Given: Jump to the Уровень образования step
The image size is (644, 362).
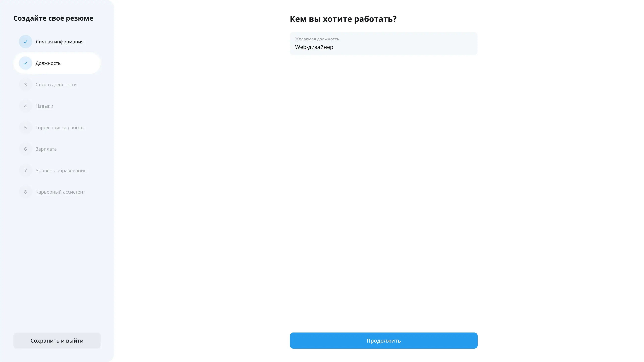Looking at the screenshot, I should pos(61,171).
